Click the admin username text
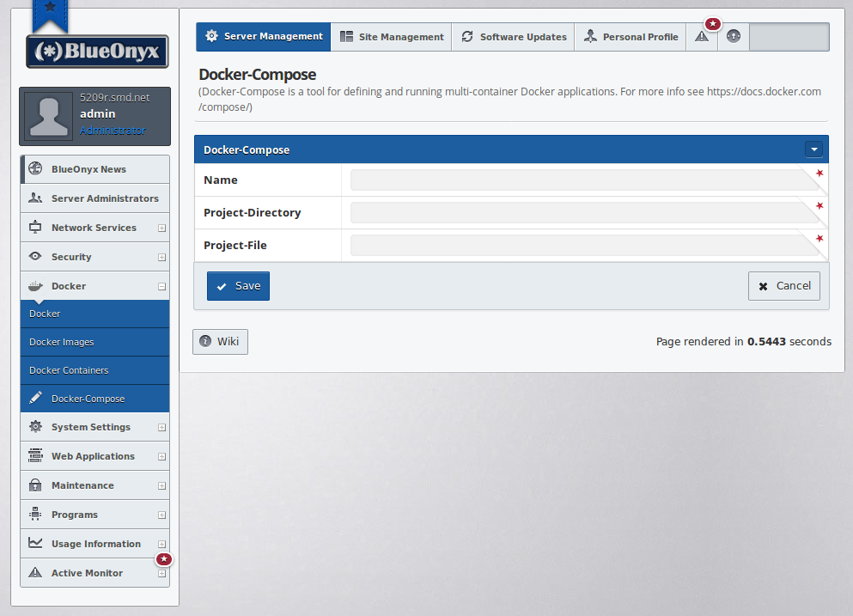 coord(97,113)
